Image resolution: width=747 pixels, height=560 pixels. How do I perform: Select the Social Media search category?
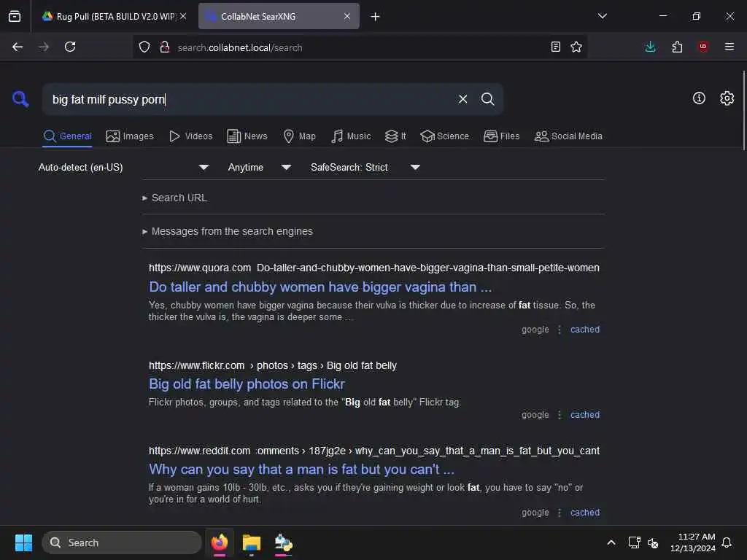[568, 136]
